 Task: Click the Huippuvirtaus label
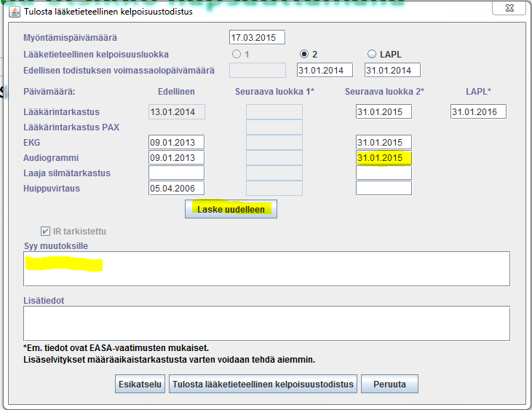[52, 189]
